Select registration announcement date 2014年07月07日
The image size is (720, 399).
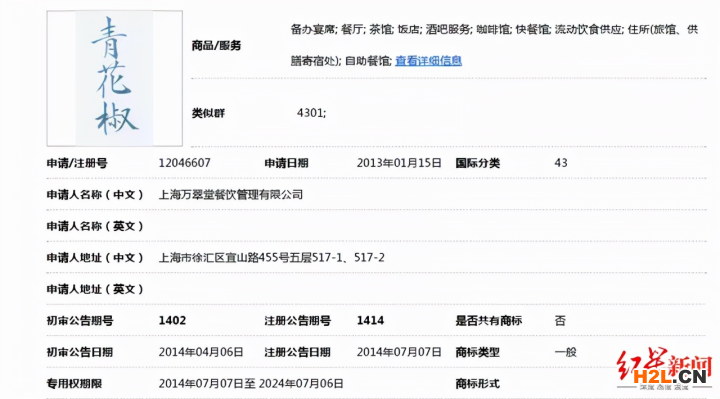399,352
